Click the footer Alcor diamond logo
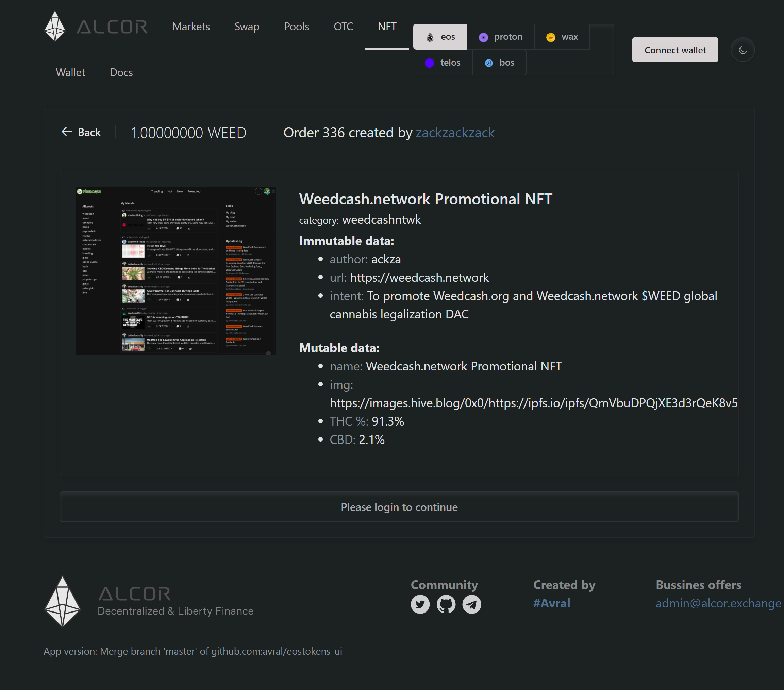The width and height of the screenshot is (784, 690). point(63,602)
